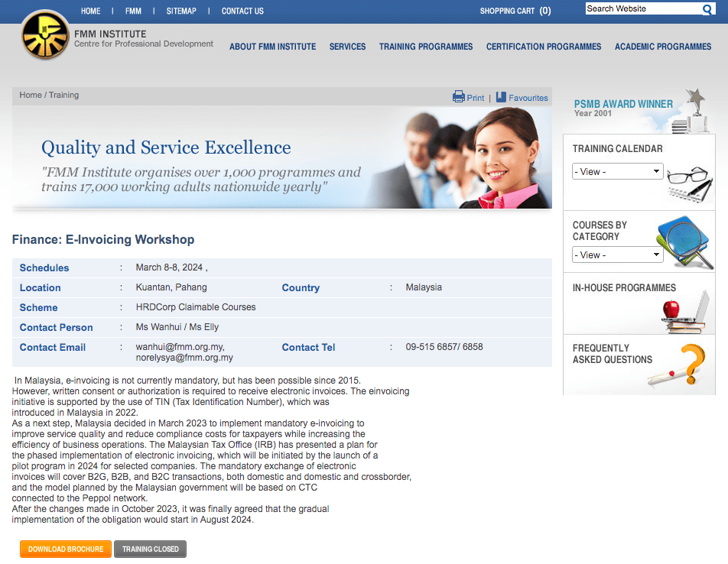The height and width of the screenshot is (564, 728).
Task: Click the FMM Institute logo emblem
Action: [x=45, y=35]
